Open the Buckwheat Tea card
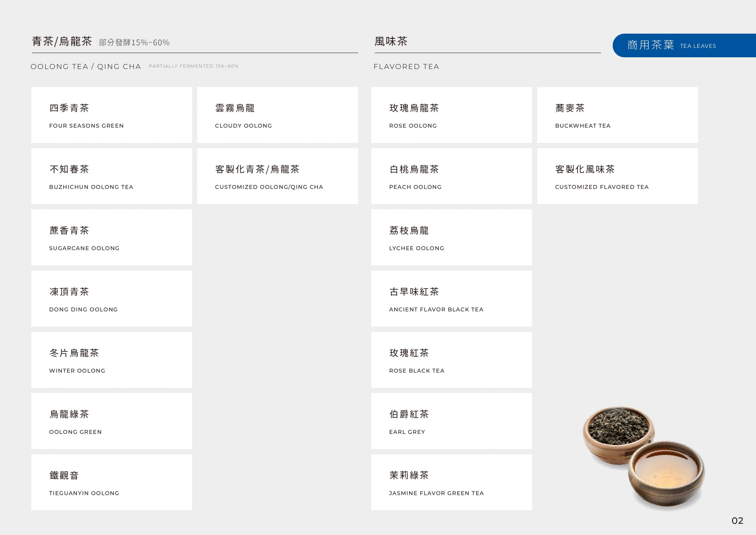756x535 pixels. pyautogui.click(x=617, y=115)
